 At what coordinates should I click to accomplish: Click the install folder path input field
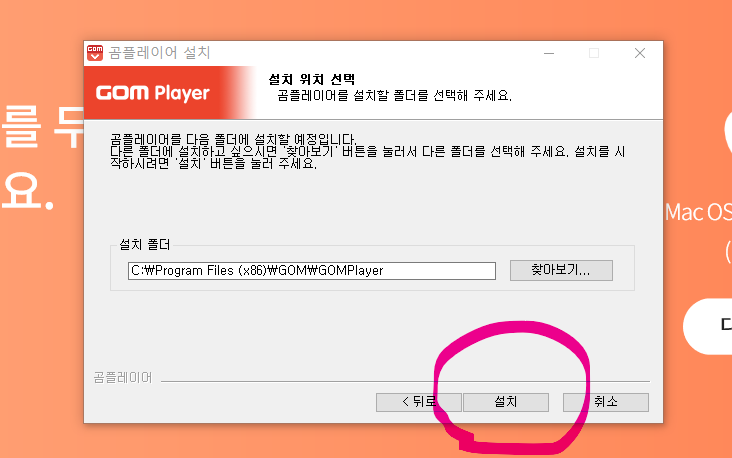(x=312, y=271)
